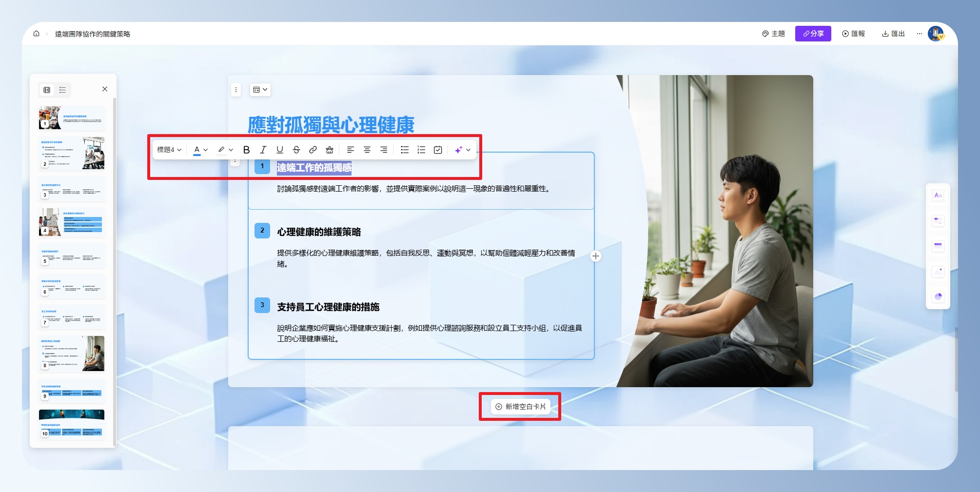Open the card layout dropdown above the title
This screenshot has width=980, height=492.
[260, 90]
